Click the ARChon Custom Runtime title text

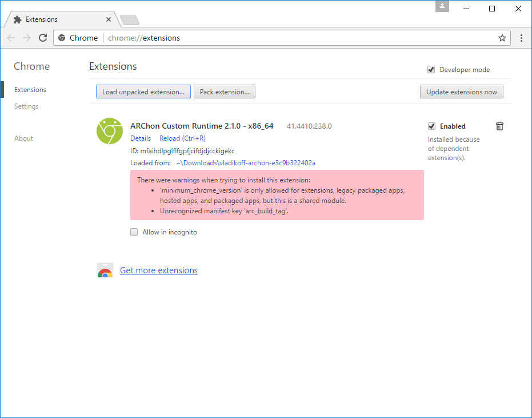202,126
